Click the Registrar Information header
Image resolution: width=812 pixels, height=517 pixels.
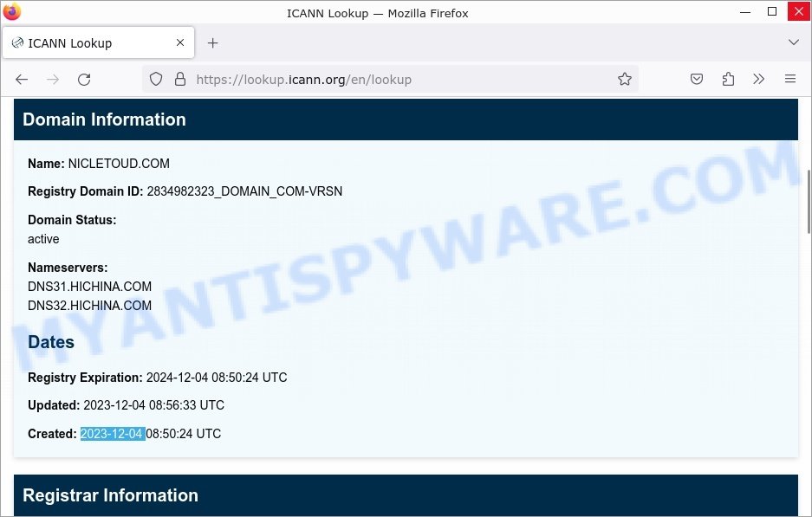(406, 495)
